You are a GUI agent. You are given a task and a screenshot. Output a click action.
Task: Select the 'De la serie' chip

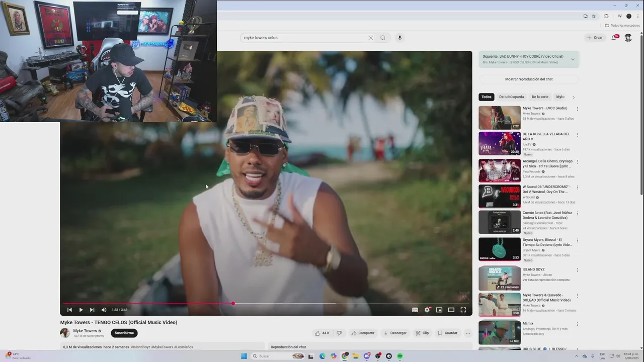[540, 97]
